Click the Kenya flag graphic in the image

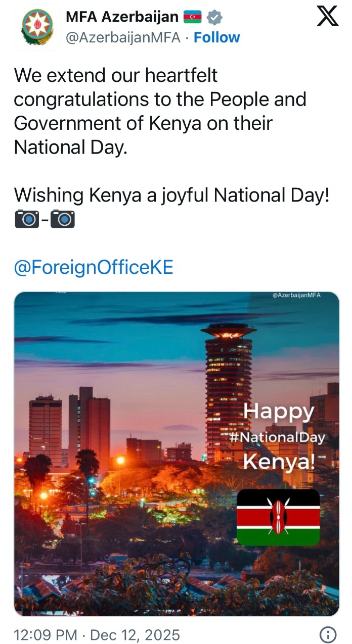[278, 517]
